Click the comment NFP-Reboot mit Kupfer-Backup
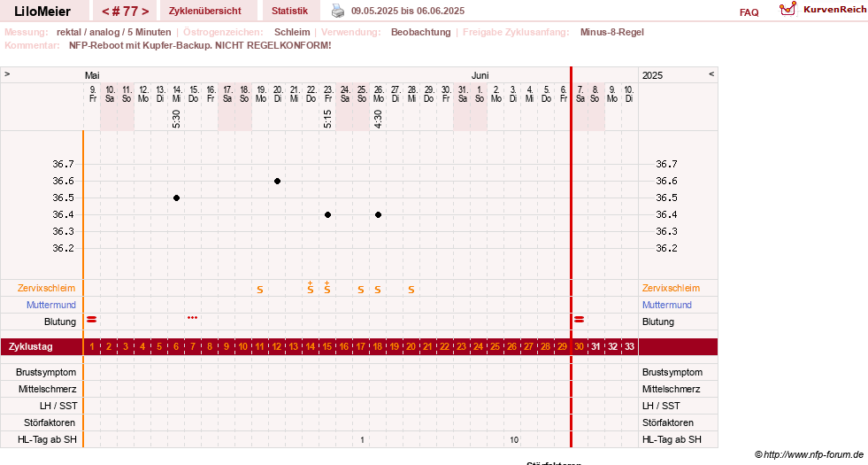 click(x=200, y=45)
